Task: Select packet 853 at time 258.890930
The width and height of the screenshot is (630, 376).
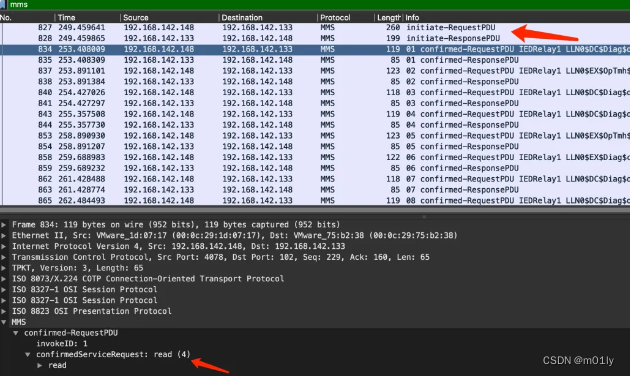Action: (x=315, y=136)
